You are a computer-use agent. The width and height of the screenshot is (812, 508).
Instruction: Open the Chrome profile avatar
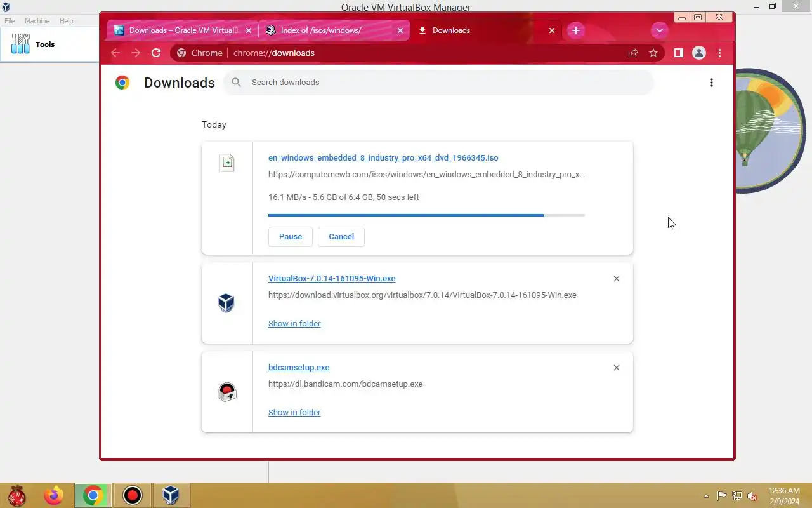pos(699,53)
